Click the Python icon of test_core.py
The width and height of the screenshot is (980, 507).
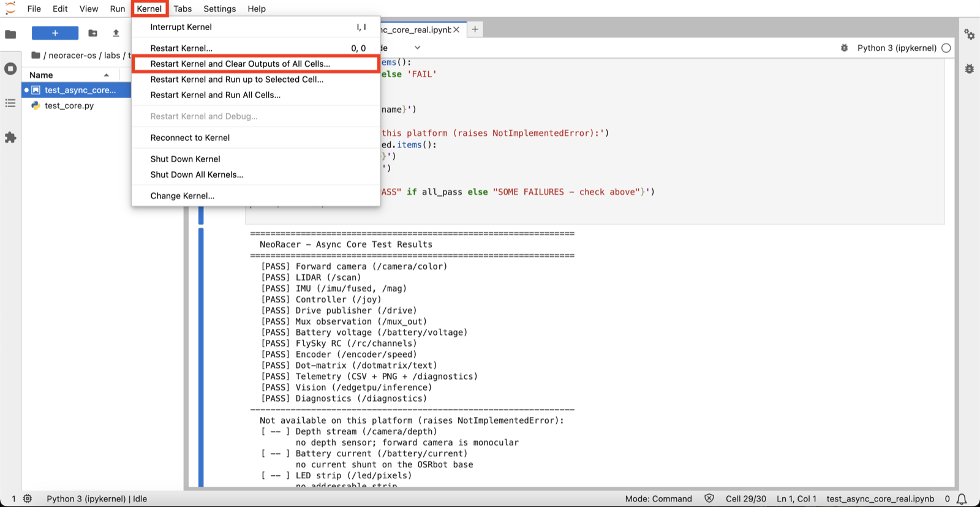(x=36, y=105)
